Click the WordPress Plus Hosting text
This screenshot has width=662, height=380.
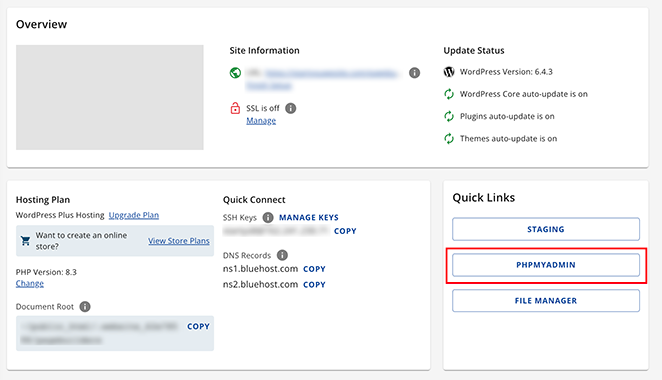click(60, 215)
